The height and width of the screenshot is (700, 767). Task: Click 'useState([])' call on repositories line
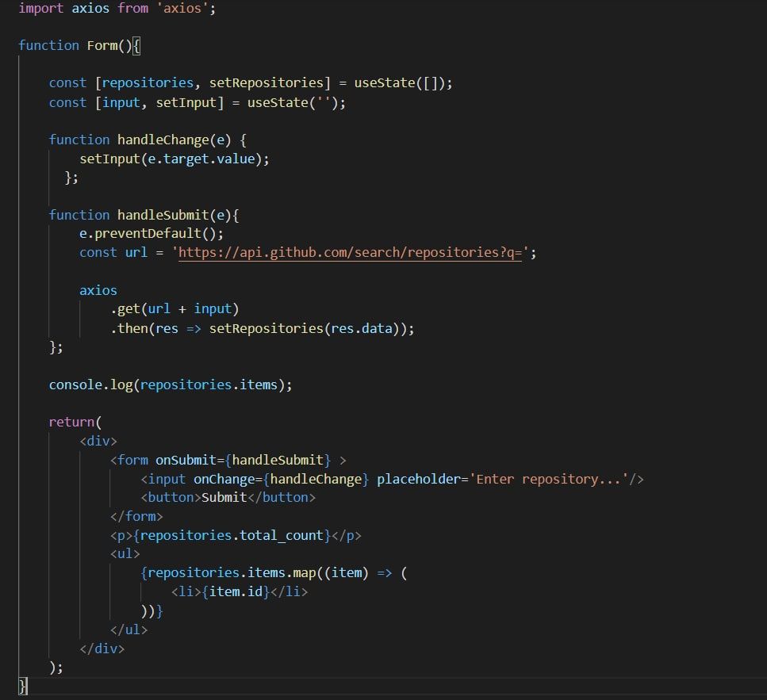[x=400, y=82]
